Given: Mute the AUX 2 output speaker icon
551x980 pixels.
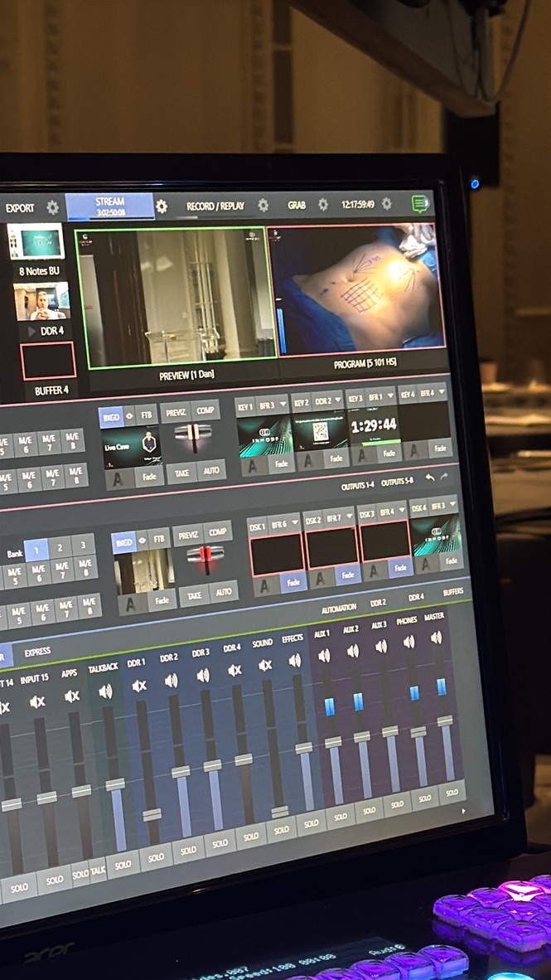Looking at the screenshot, I should click(x=352, y=651).
